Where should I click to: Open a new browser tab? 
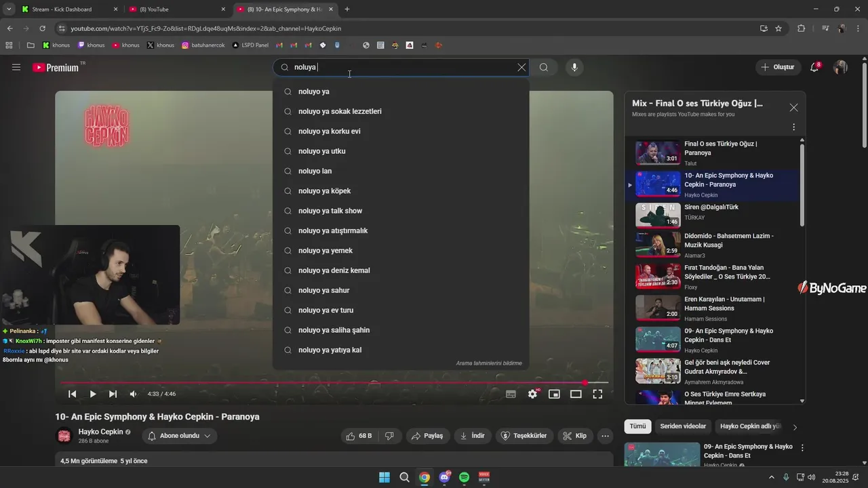click(x=347, y=9)
